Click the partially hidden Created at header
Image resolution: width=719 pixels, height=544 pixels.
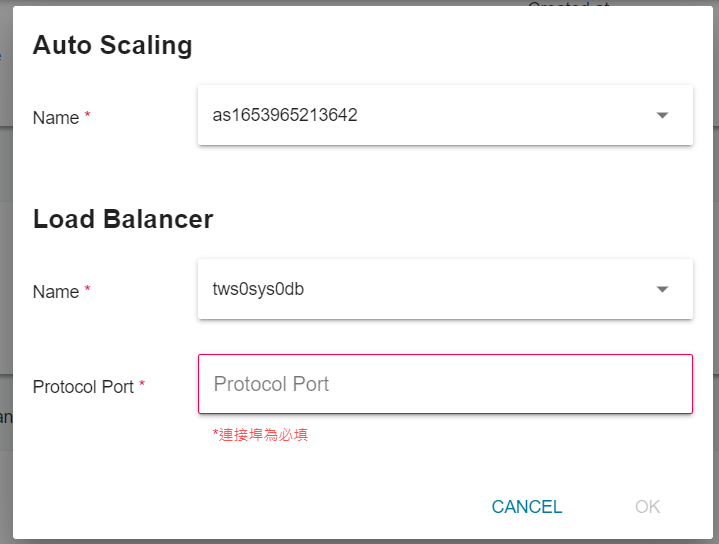point(569,3)
